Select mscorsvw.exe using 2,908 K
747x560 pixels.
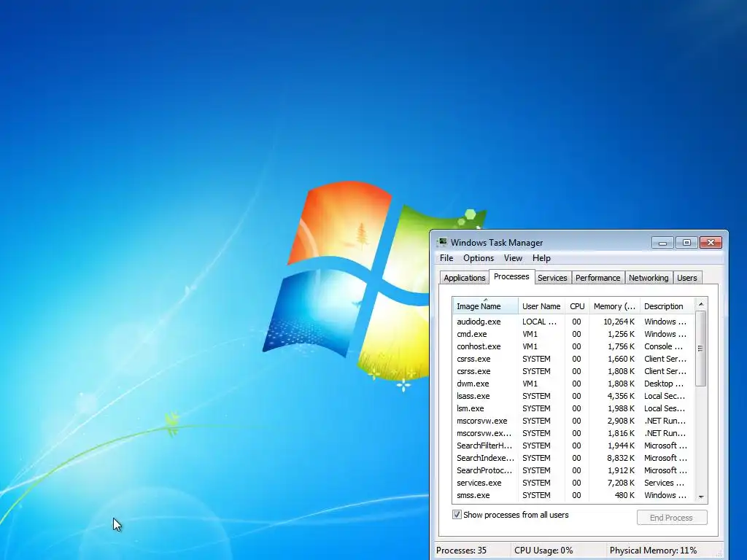coord(573,421)
